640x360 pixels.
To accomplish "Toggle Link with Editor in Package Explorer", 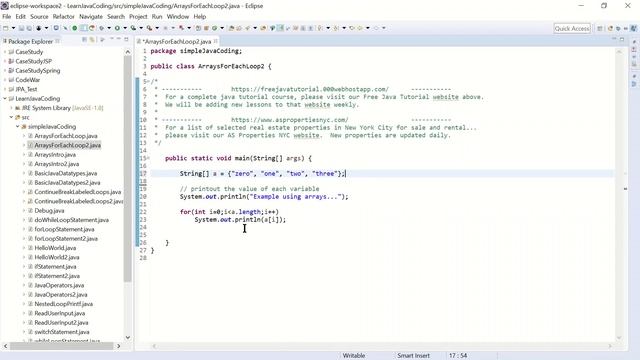I will pos(92,40).
